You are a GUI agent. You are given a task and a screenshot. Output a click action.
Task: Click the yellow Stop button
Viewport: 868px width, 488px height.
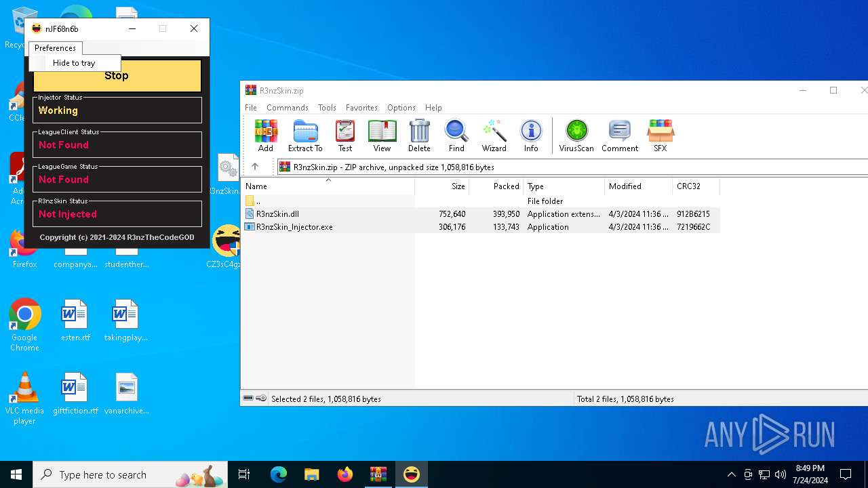point(117,75)
